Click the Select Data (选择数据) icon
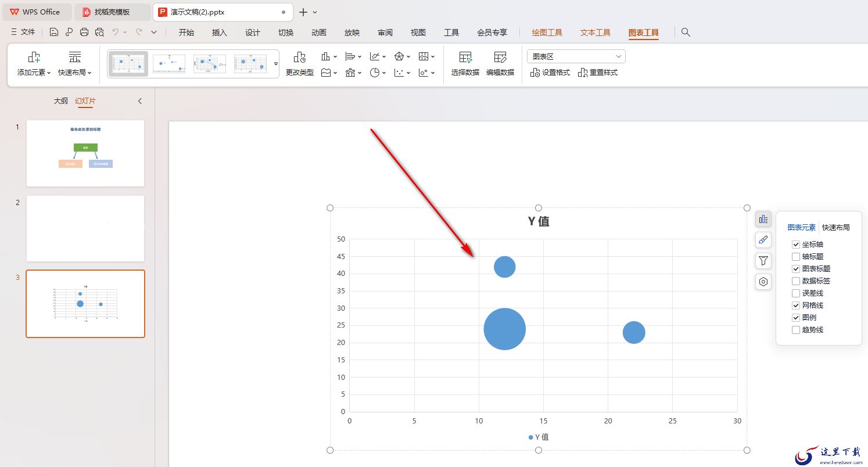 [465, 57]
